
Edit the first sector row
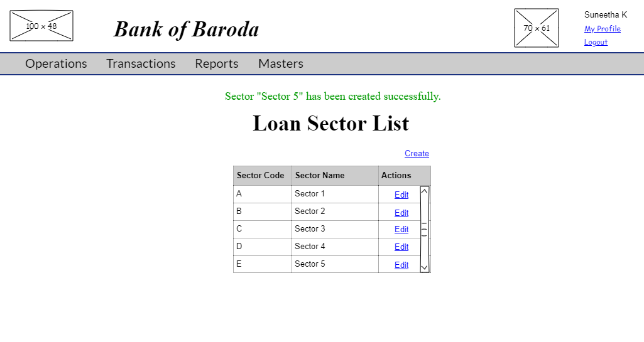pyautogui.click(x=401, y=195)
